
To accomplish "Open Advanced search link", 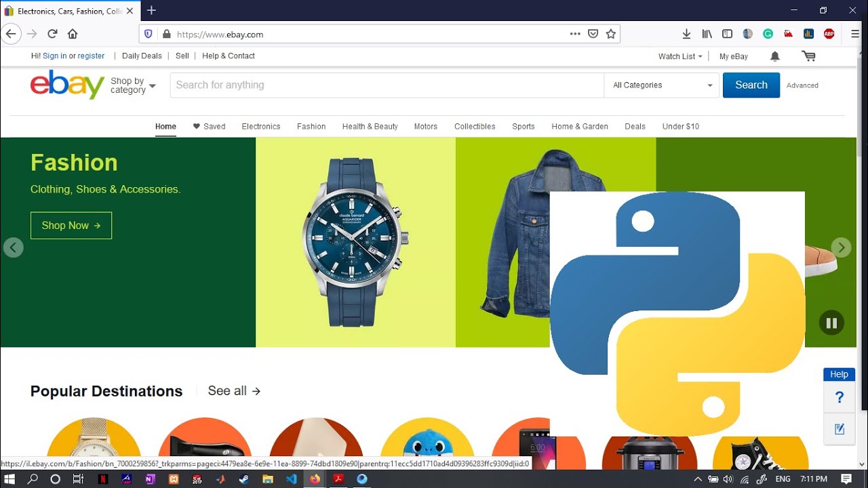I will pyautogui.click(x=802, y=85).
